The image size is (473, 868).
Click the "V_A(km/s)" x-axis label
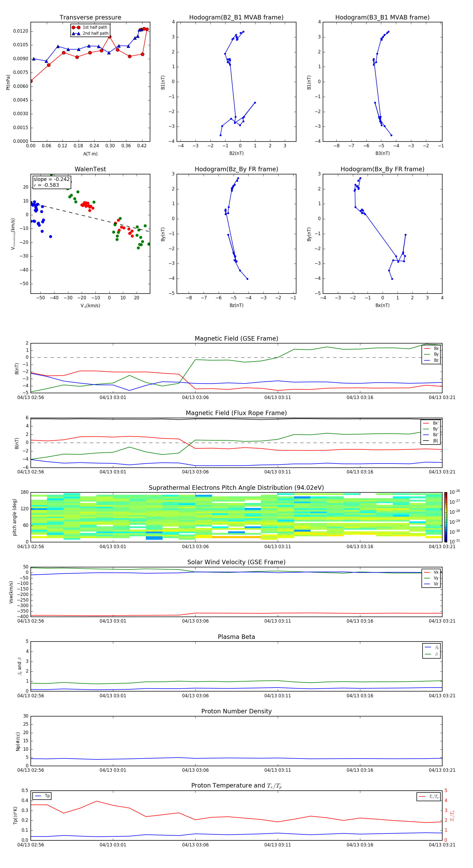(90, 306)
